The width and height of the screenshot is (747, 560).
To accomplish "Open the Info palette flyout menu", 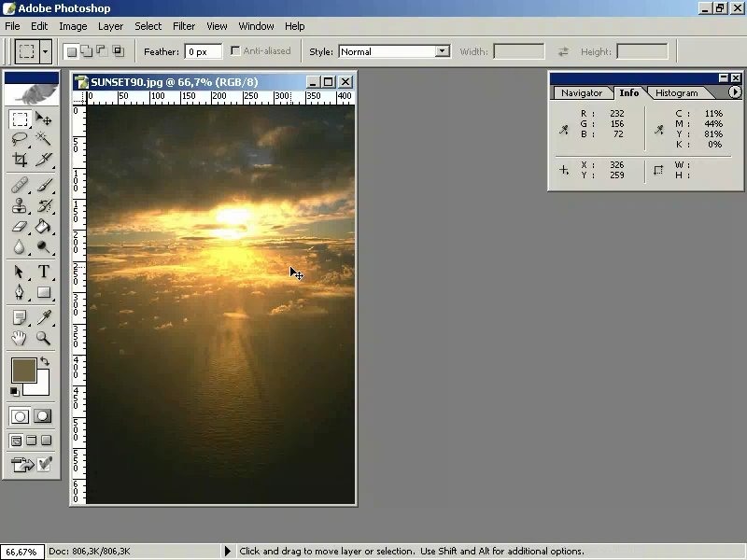I will (x=735, y=92).
